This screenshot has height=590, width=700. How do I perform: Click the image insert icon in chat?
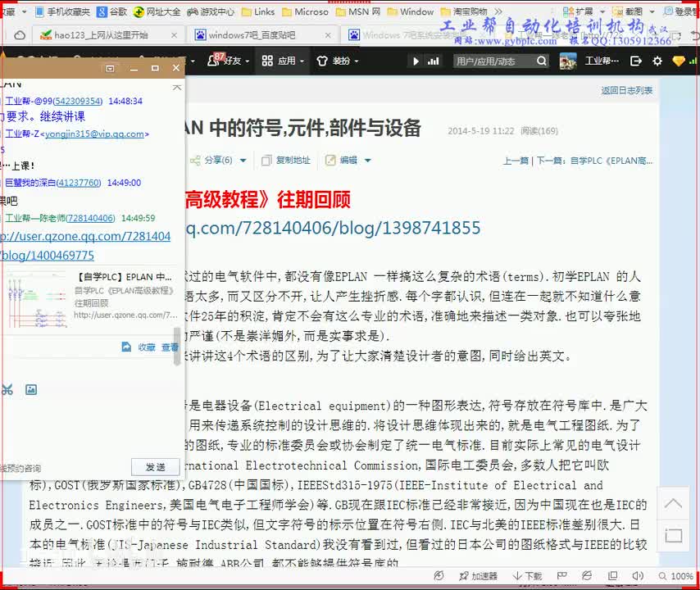click(31, 389)
